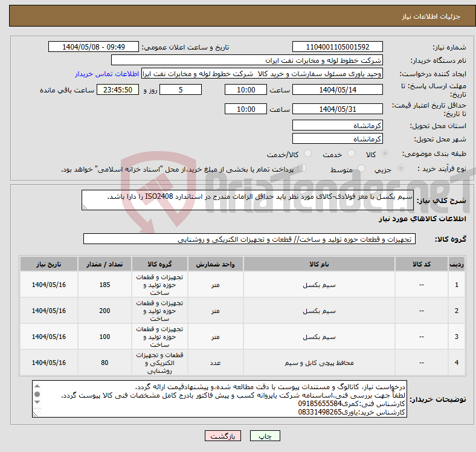Select the جزیی purchase type radio

coord(400,168)
